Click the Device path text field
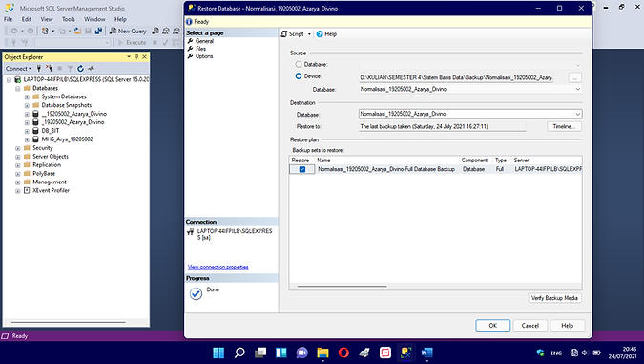Viewport: 644px width, 364px height. pos(456,77)
